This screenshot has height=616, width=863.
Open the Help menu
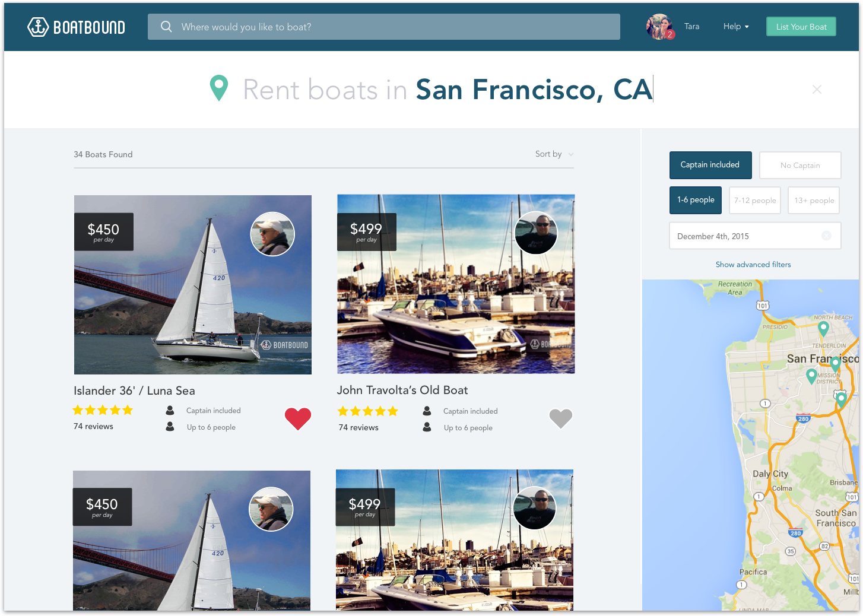(x=736, y=26)
